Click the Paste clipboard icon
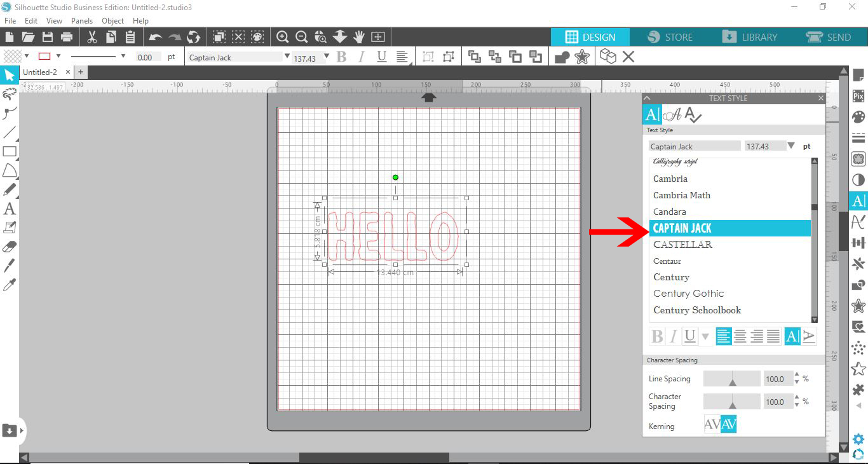 (x=130, y=37)
